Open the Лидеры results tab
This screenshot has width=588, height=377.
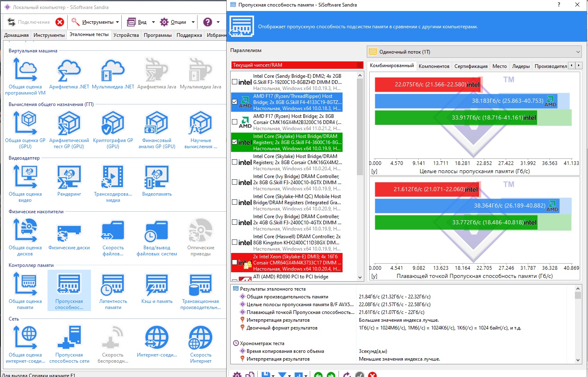(x=521, y=66)
